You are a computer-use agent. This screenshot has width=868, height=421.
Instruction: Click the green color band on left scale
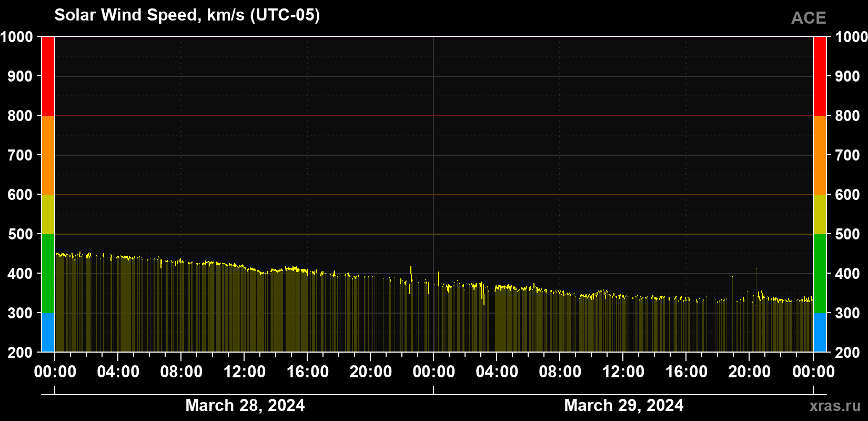[x=48, y=274]
